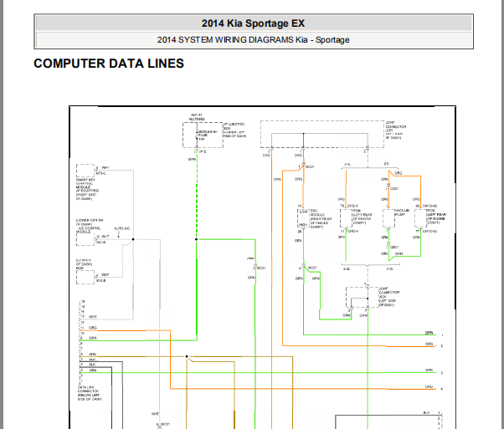504x429 pixels.
Task: Click the "BLK" label near bottom right connector
Action: pyautogui.click(x=426, y=412)
